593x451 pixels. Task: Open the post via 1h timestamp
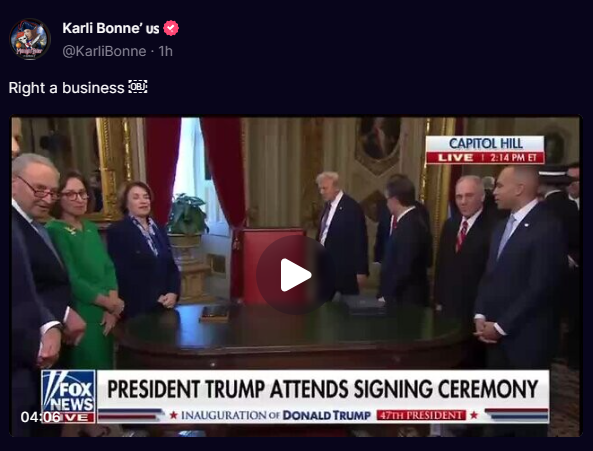165,51
